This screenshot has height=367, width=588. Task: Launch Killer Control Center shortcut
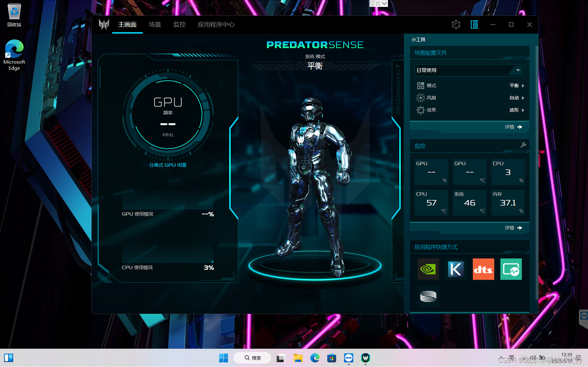[x=456, y=269]
